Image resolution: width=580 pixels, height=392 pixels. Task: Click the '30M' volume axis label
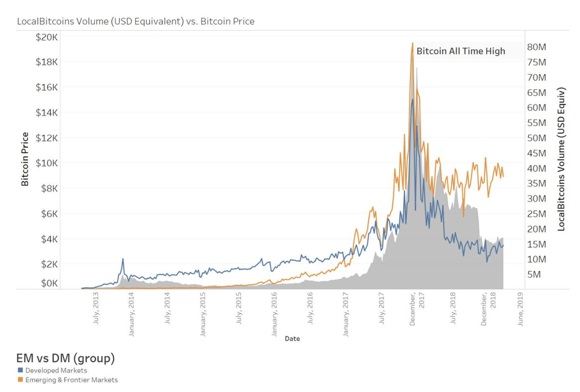point(536,198)
